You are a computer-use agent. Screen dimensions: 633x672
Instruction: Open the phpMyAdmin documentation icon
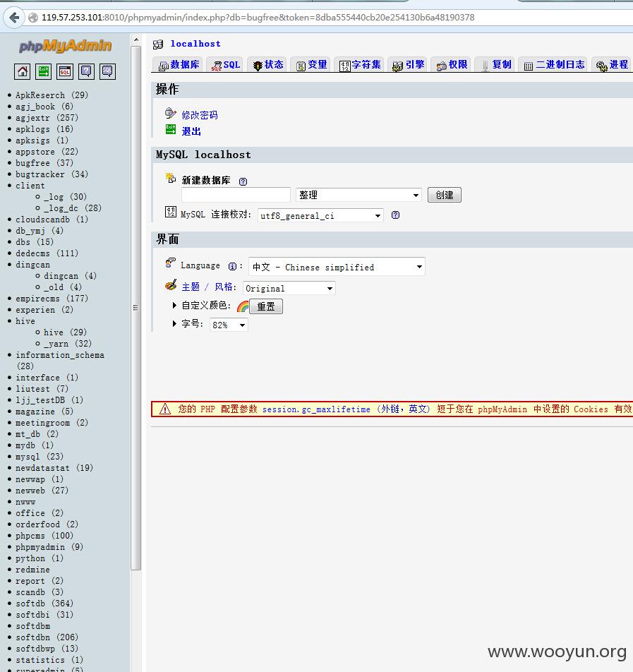[x=86, y=71]
